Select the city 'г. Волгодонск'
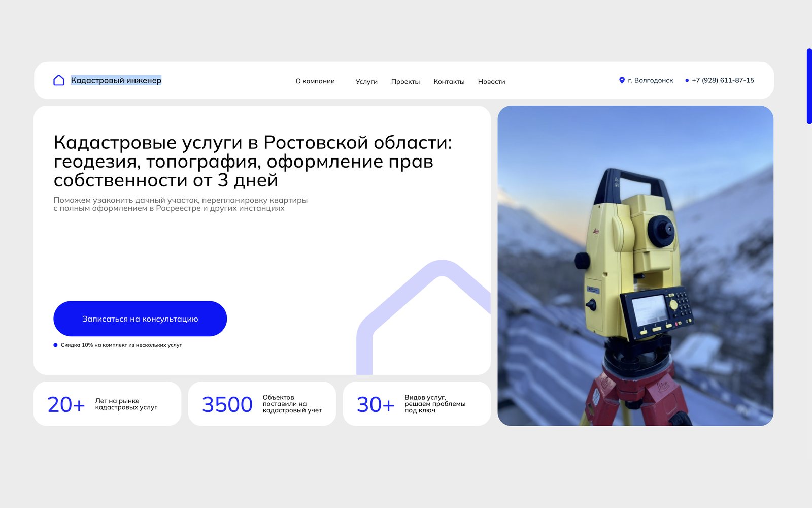This screenshot has width=812, height=508. [651, 80]
